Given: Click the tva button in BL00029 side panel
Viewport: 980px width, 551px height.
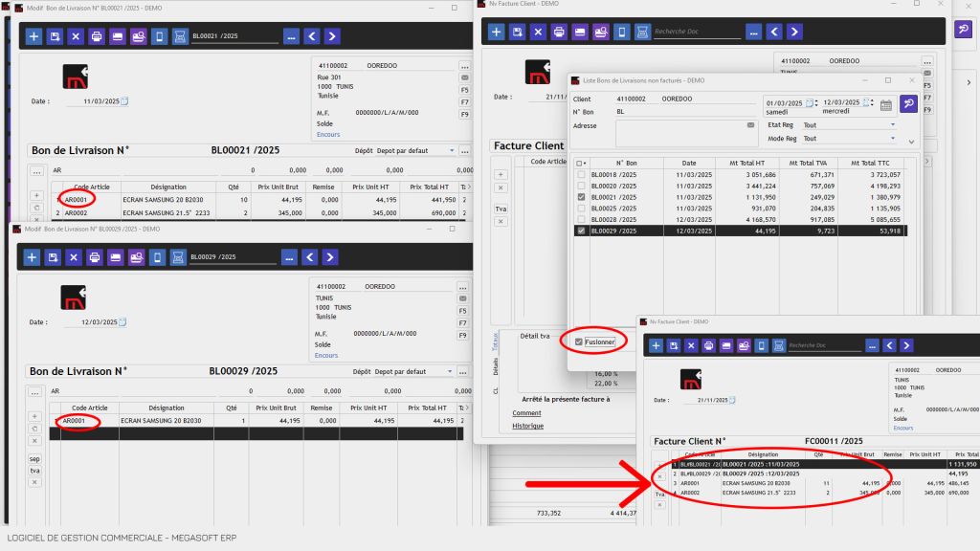Looking at the screenshot, I should [34, 471].
